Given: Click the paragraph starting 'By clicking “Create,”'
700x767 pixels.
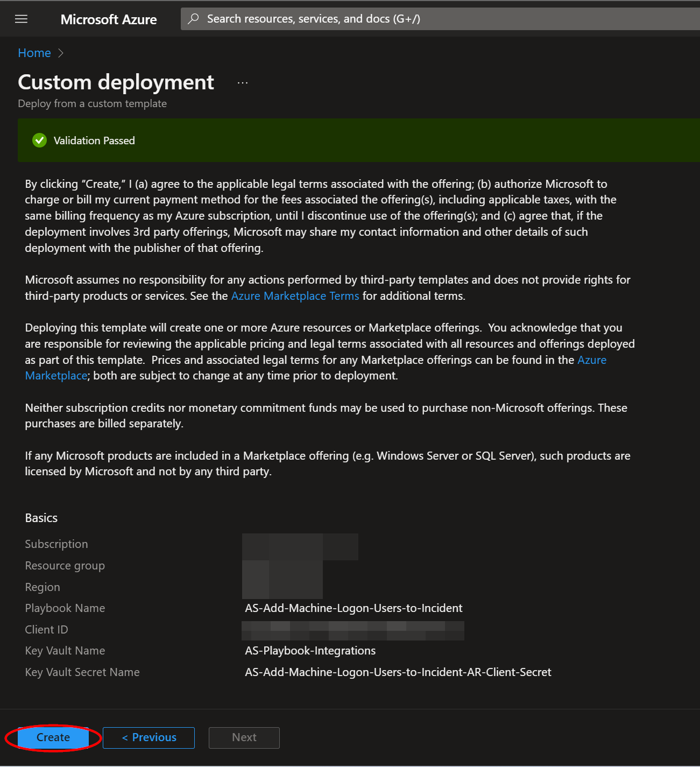Looking at the screenshot, I should [321, 216].
